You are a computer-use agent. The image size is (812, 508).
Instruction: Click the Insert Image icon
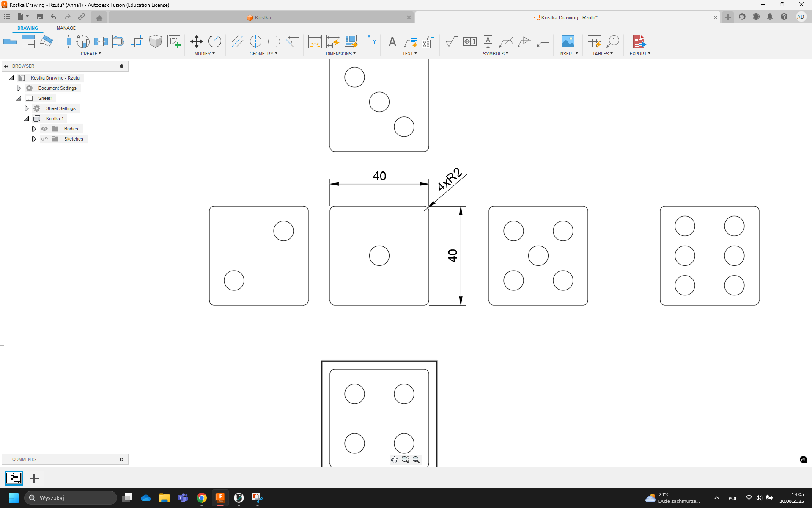pyautogui.click(x=568, y=41)
